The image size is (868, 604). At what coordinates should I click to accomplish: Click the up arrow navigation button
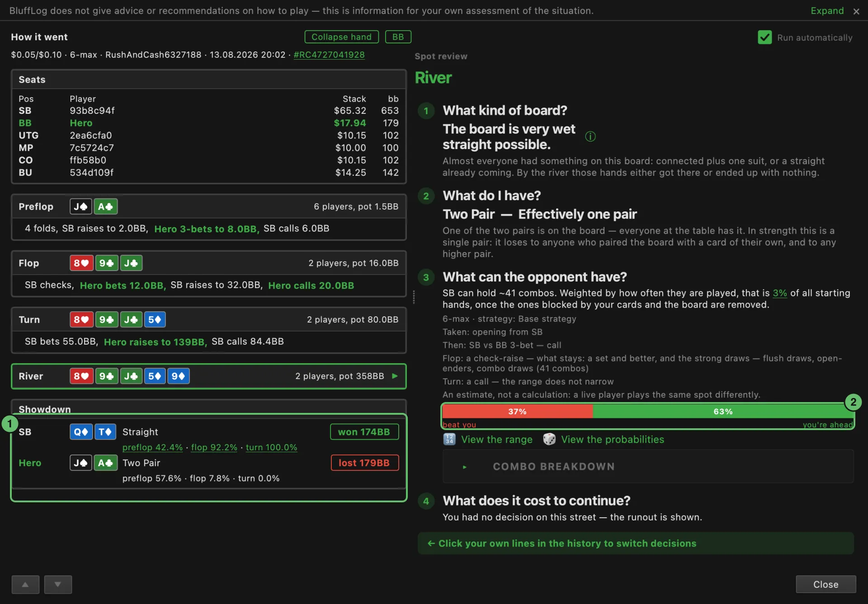click(25, 584)
